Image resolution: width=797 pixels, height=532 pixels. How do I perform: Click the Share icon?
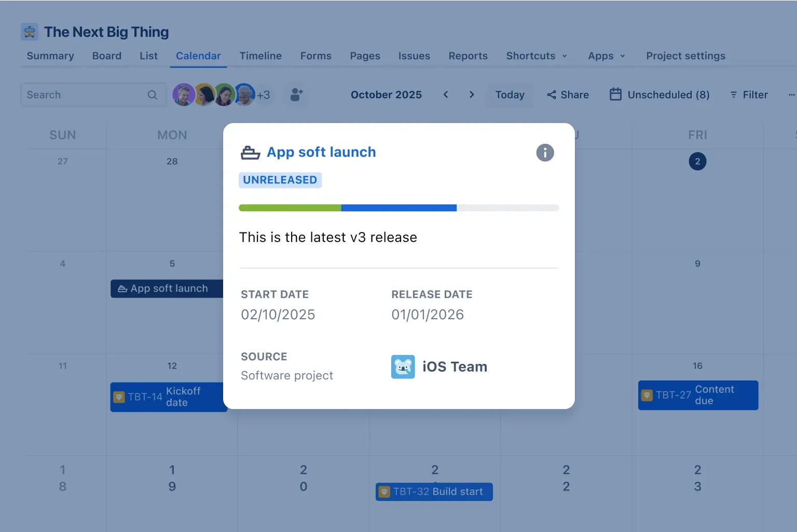tap(551, 94)
